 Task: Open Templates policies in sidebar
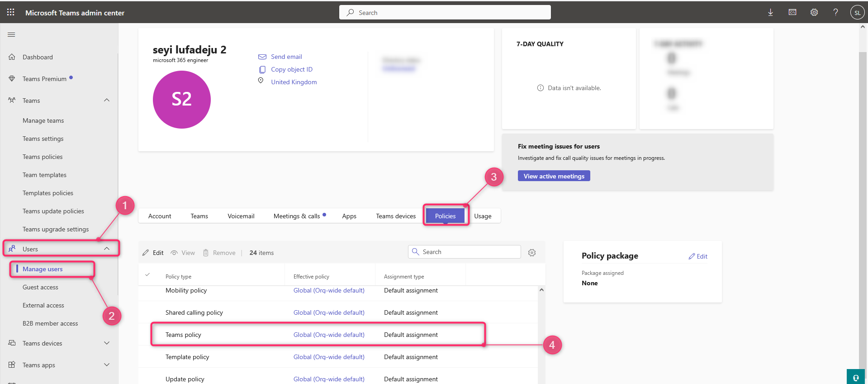click(48, 193)
